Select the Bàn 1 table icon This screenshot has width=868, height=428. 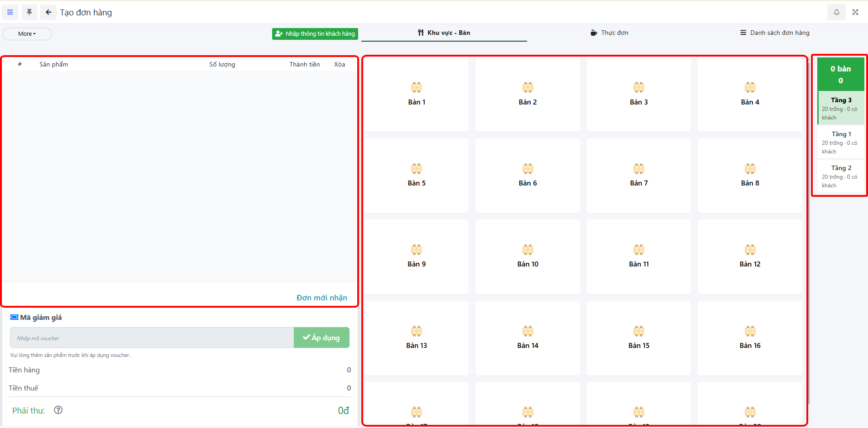point(416,87)
